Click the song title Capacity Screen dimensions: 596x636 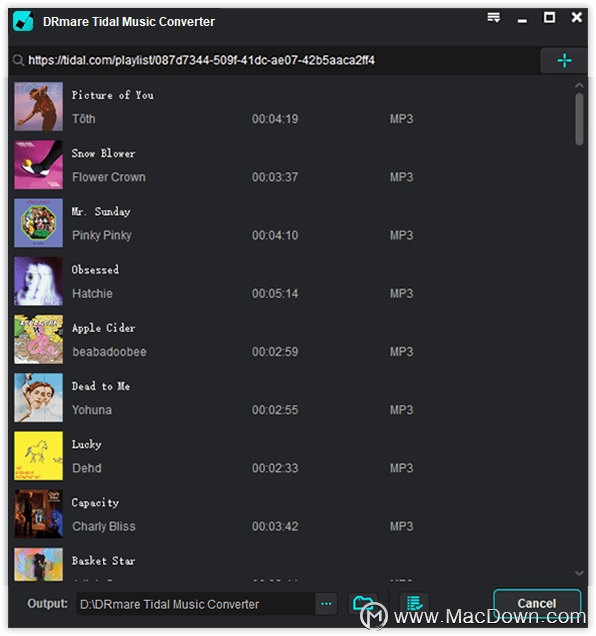pyautogui.click(x=95, y=503)
